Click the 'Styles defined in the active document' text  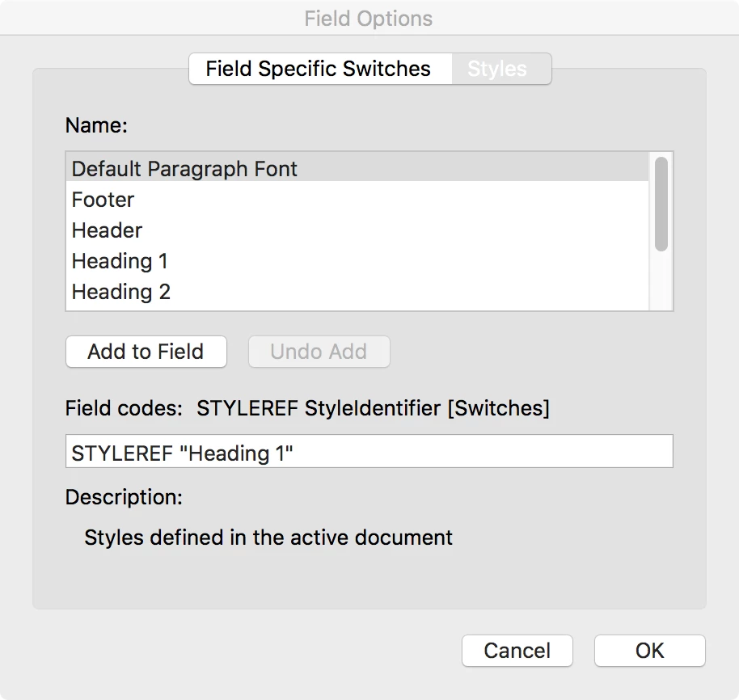click(268, 538)
